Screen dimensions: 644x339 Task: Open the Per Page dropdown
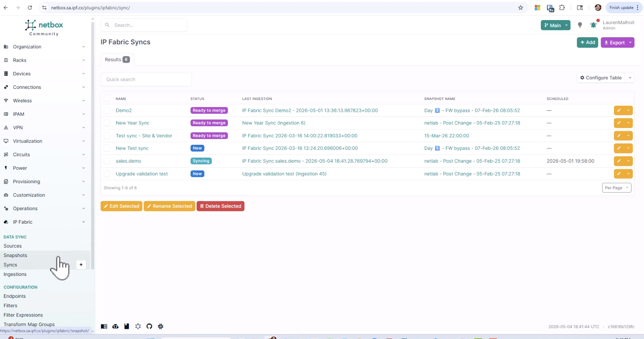616,188
